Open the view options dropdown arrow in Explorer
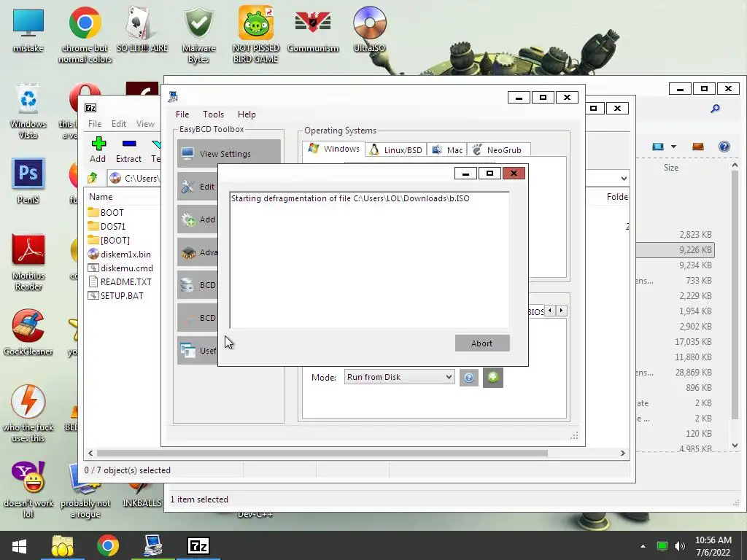Screen dimensions: 747x560 click(x=673, y=146)
